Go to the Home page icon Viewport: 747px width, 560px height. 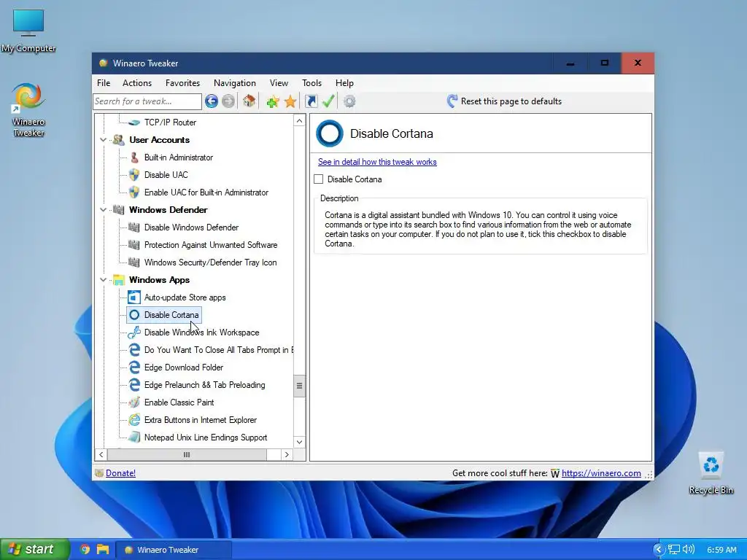tap(249, 101)
